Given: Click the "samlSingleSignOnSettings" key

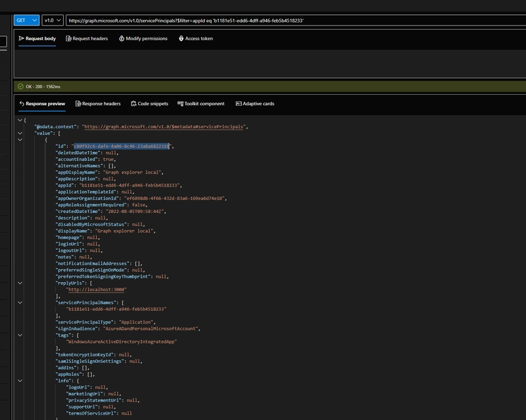Looking at the screenshot, I should (x=89, y=362).
